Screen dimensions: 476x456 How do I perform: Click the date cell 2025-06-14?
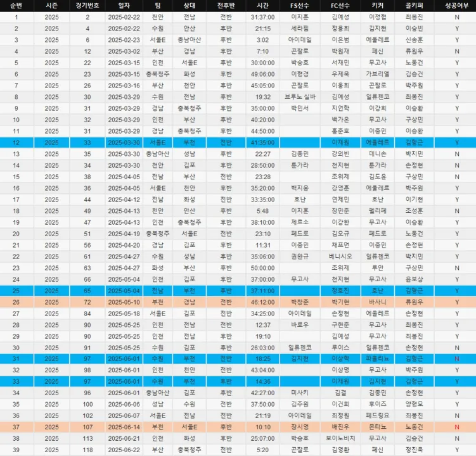pos(124,427)
